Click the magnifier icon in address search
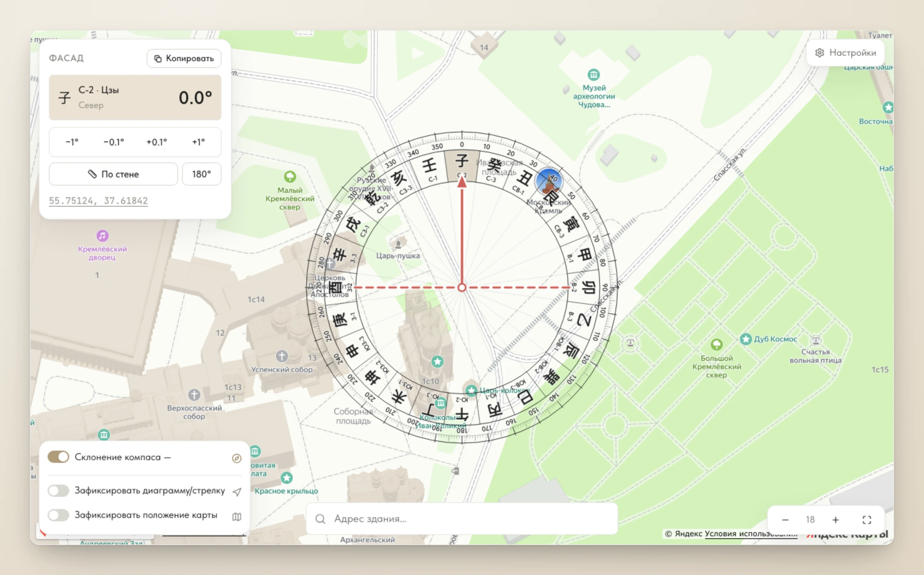This screenshot has height=575, width=924. pos(320,519)
